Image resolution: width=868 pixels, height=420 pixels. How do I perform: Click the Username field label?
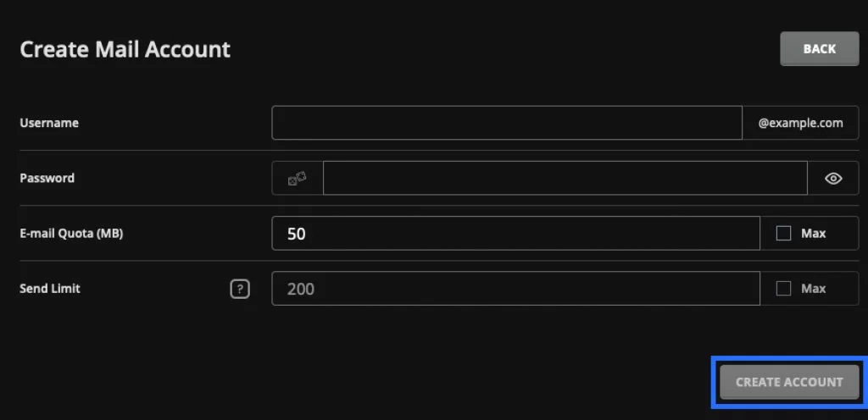[49, 123]
